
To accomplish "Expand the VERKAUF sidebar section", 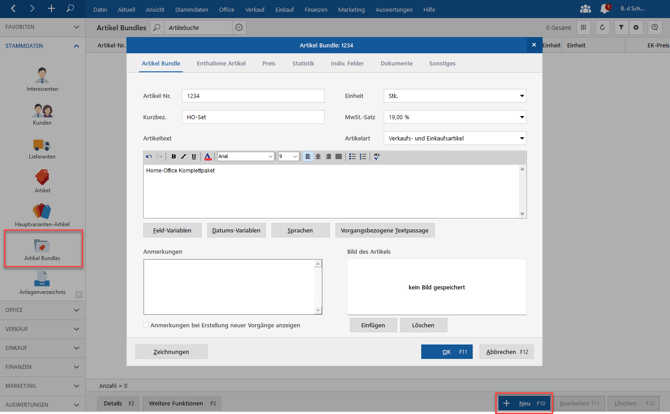I will (42, 329).
